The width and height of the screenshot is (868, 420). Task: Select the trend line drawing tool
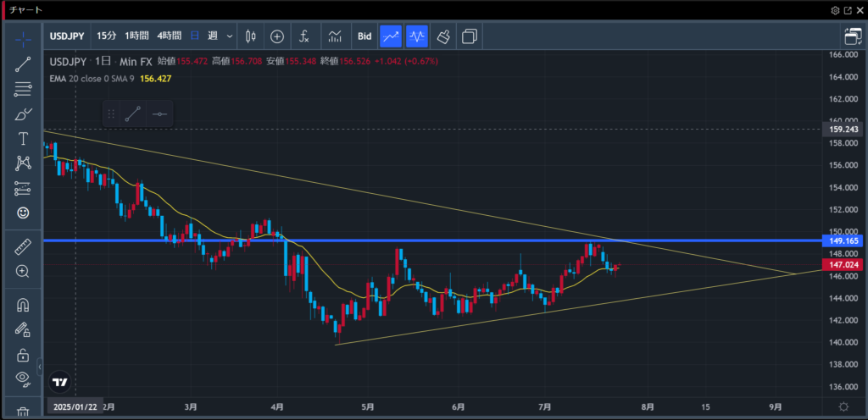23,64
